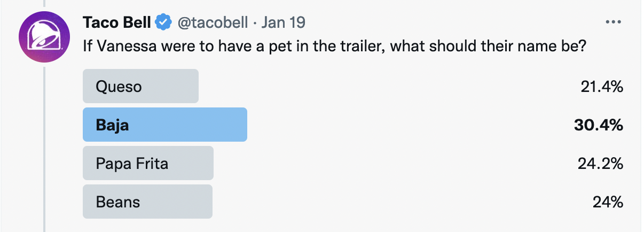644x232 pixels.
Task: Click the 24.2% result for Papa Frita
Action: (x=600, y=163)
